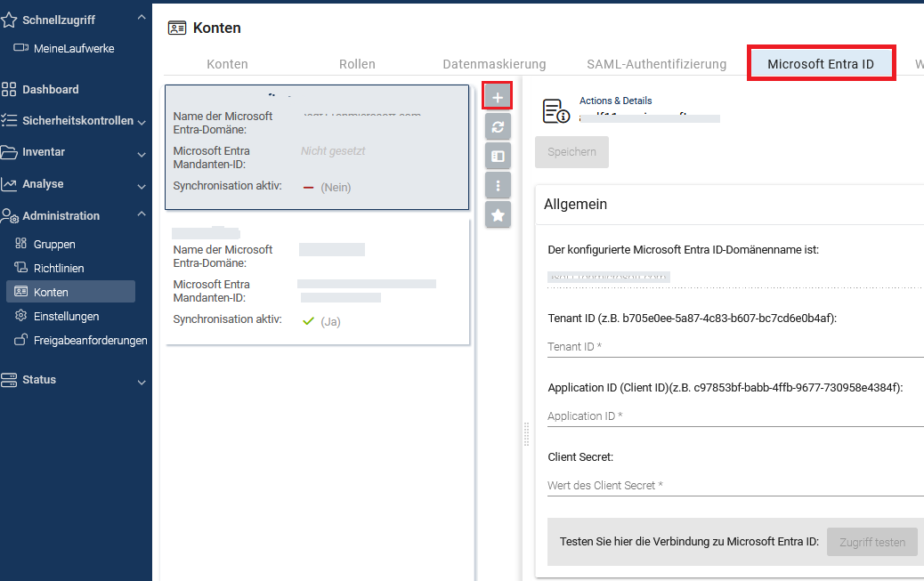Click the Analyse chart icon
Viewport: 924px width, 581px height.
point(9,184)
